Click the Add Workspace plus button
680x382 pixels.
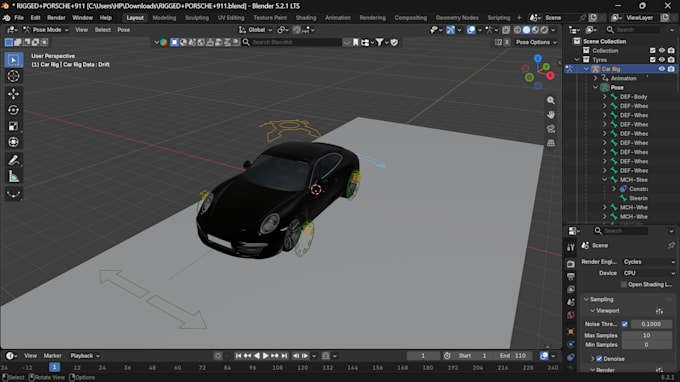point(519,18)
